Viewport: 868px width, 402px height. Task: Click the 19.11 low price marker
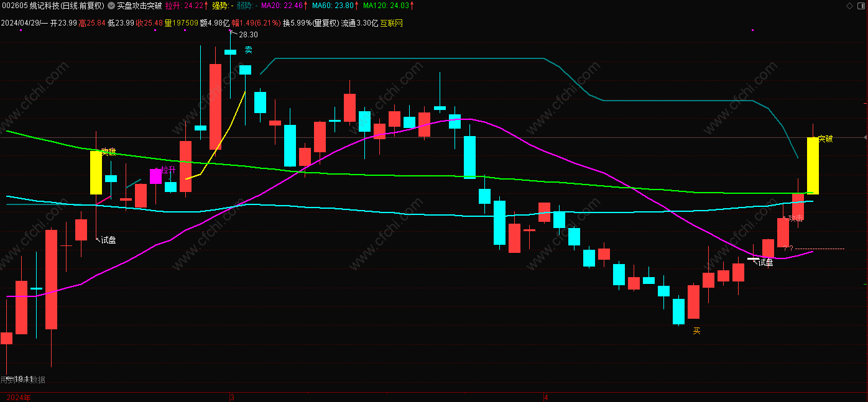23,378
